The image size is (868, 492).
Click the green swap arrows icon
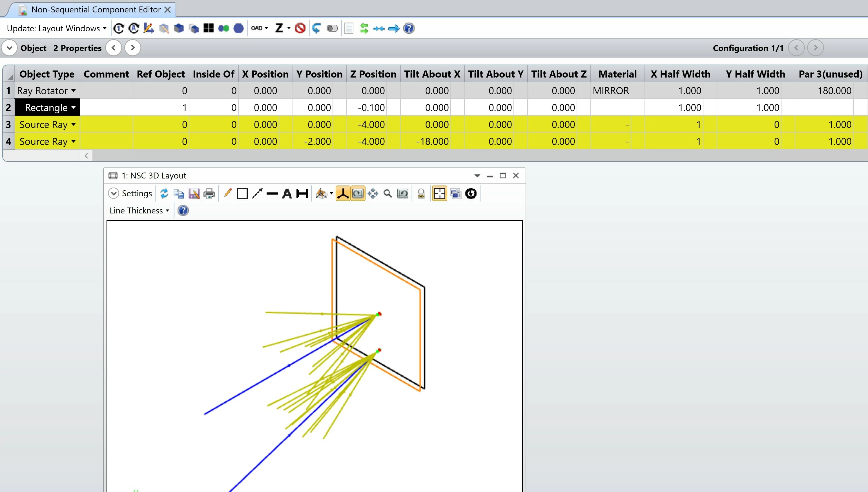364,28
